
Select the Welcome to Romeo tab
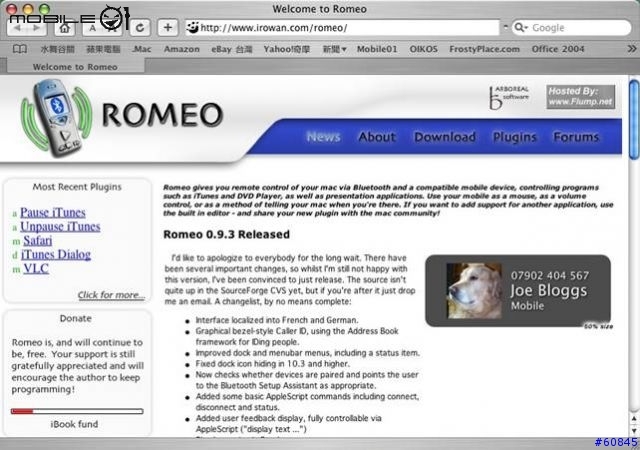[x=76, y=67]
